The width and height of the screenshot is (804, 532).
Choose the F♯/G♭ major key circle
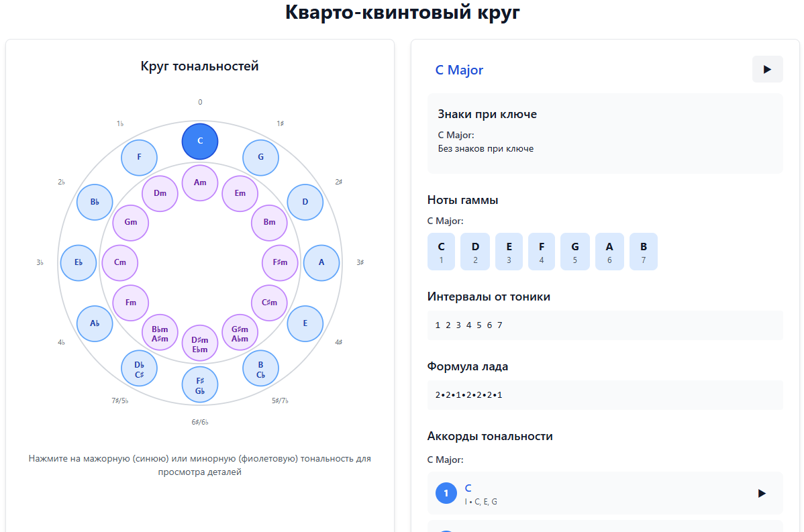200,385
